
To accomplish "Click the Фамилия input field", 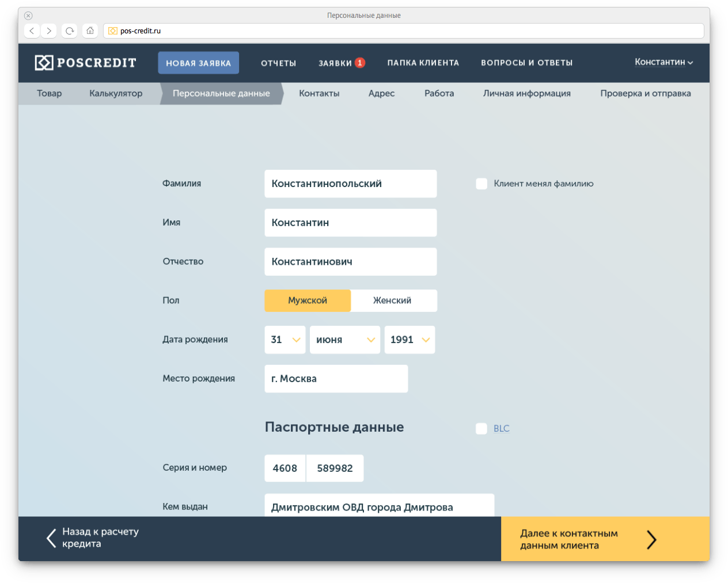I will [x=350, y=184].
